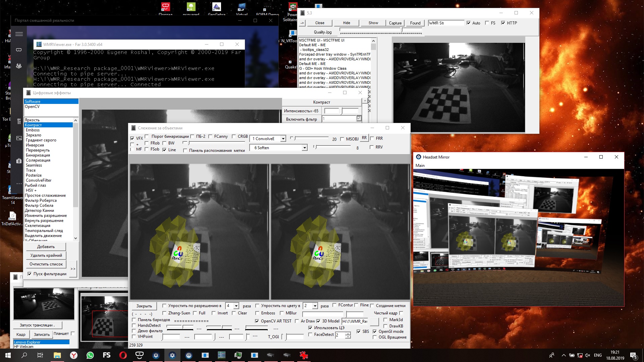
Task: Click the IrfanView red splat taskbar icon
Action: click(304, 355)
